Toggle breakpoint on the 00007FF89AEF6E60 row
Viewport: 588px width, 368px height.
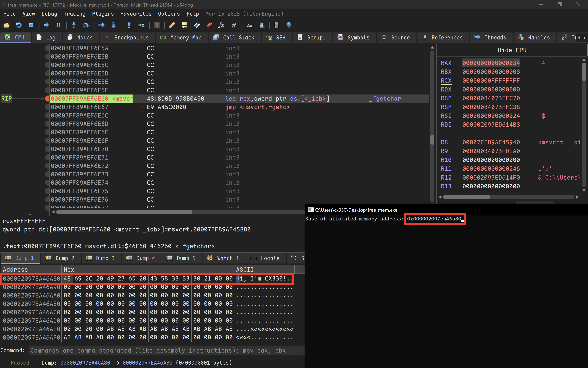(x=47, y=99)
